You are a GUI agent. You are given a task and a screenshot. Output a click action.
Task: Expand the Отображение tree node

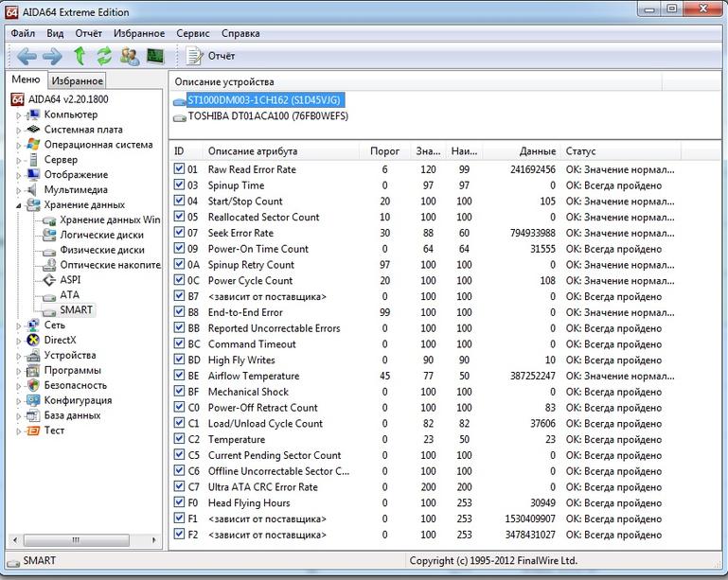pyautogui.click(x=19, y=175)
